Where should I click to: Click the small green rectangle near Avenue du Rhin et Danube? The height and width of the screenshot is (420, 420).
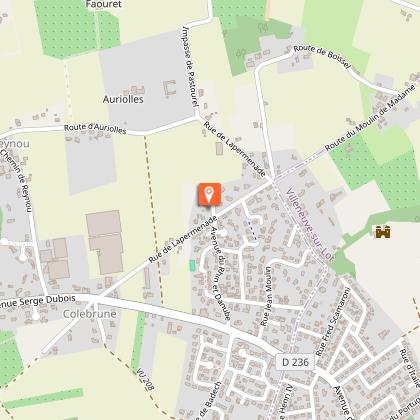click(192, 266)
